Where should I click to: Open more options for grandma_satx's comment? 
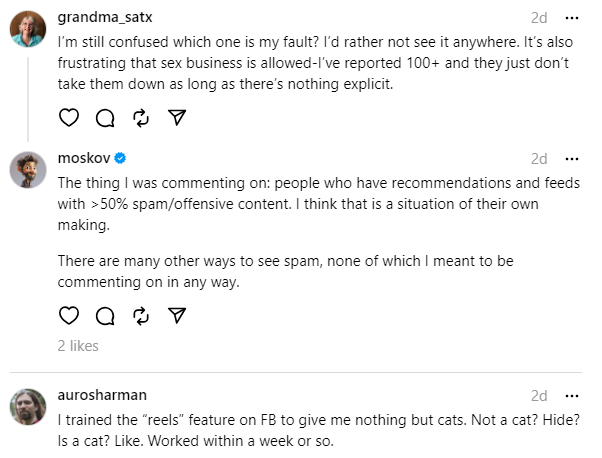(572, 19)
